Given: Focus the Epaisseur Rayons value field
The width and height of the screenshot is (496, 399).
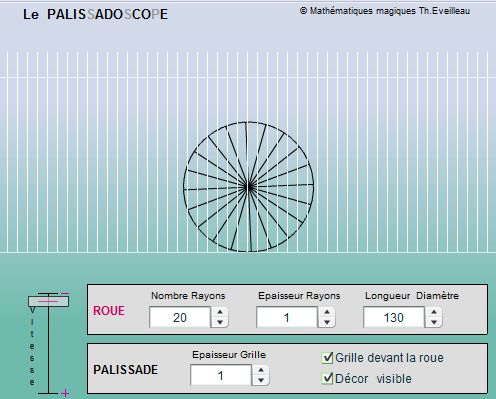Looking at the screenshot, I should click(287, 317).
